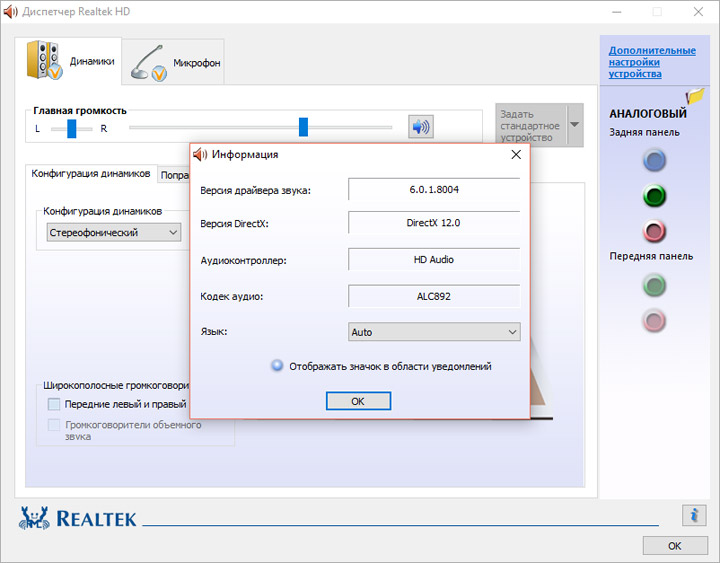Image resolution: width=720 pixels, height=563 pixels.
Task: Click the Главная громкость label
Action: 80,111
